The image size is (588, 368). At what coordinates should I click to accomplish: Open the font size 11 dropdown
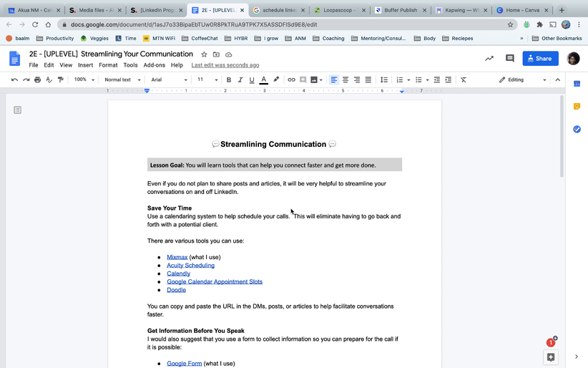[207, 79]
